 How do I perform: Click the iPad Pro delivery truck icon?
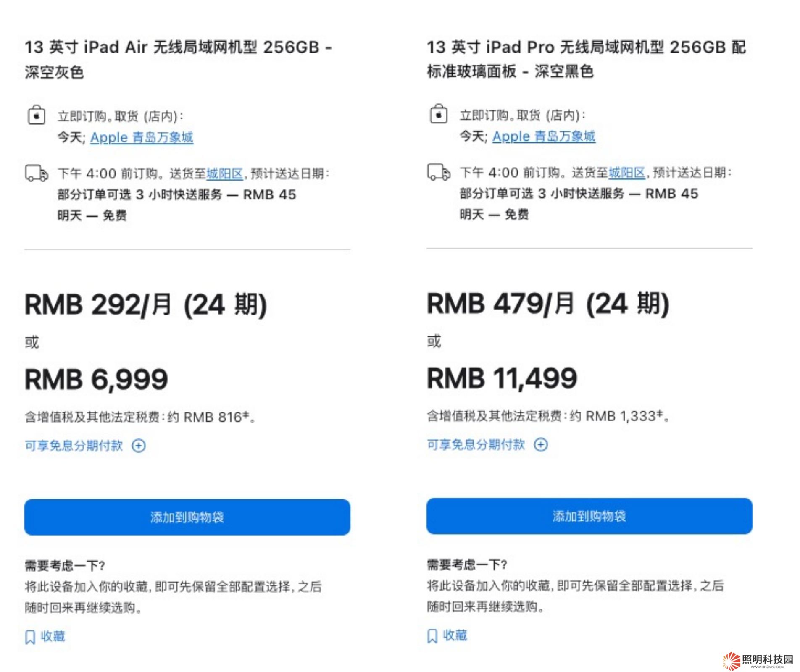[x=439, y=172]
